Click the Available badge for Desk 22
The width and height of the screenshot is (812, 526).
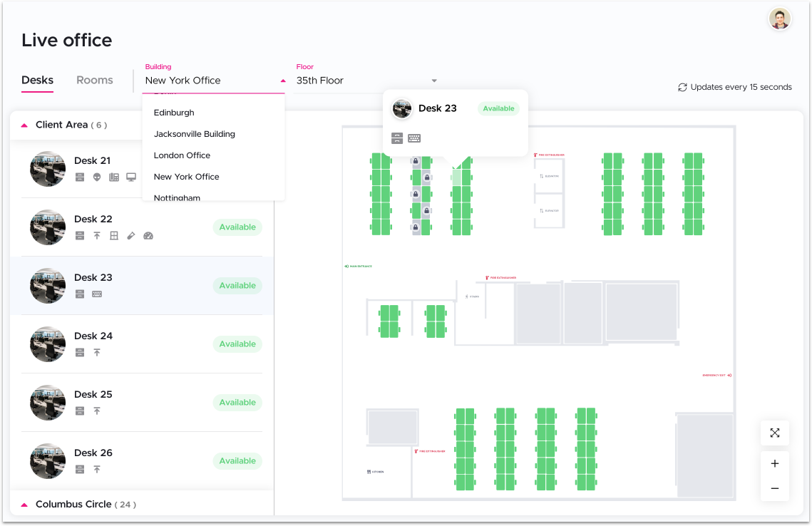pyautogui.click(x=237, y=227)
